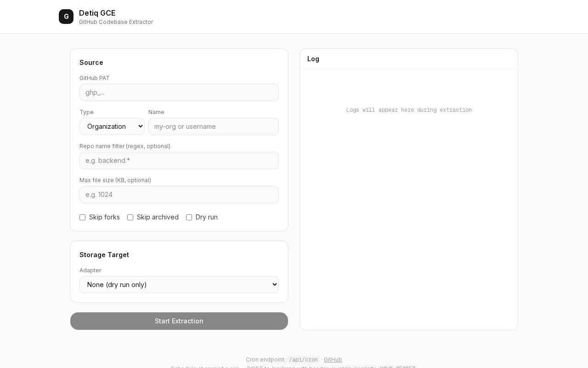
Task: Click the logs placeholder message text
Action: [409, 110]
